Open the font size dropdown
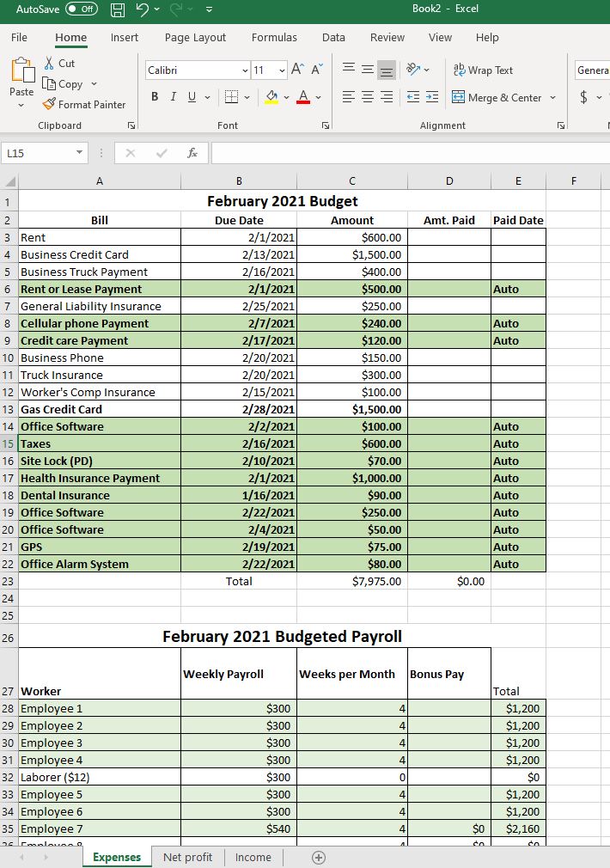 (x=282, y=70)
